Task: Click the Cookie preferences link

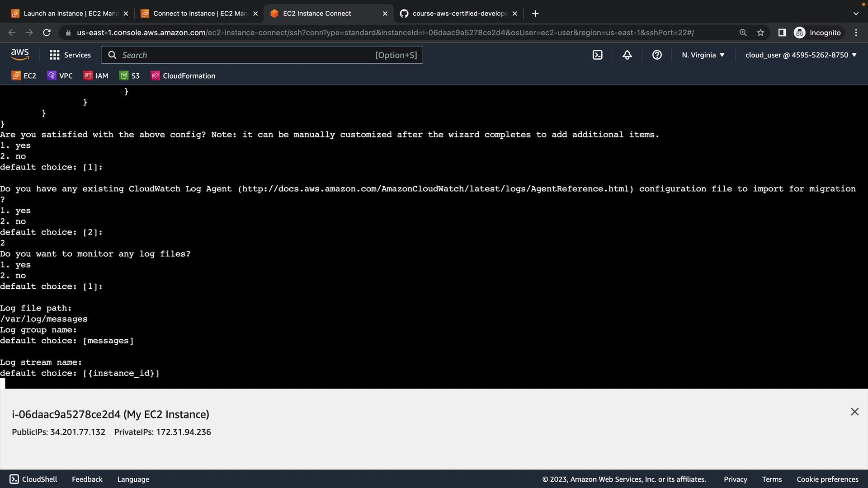Action: [x=827, y=479]
